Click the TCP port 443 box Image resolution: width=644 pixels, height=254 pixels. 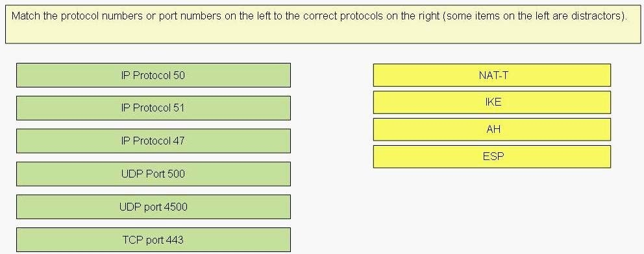point(153,240)
